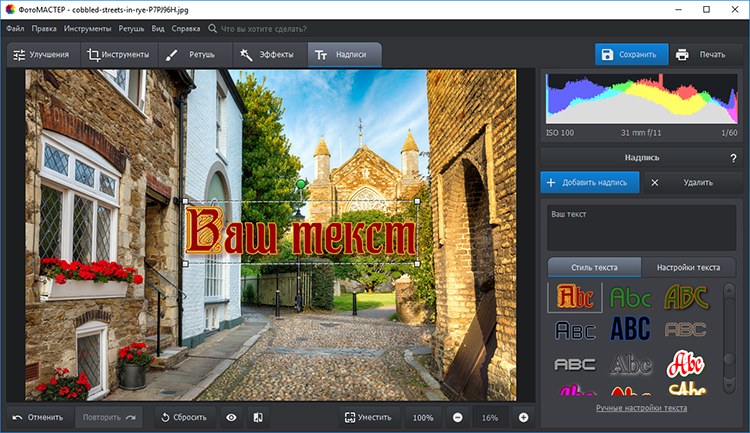Image resolution: width=750 pixels, height=433 pixels.
Task: Click the green rotation handle above text
Action: coord(301,184)
